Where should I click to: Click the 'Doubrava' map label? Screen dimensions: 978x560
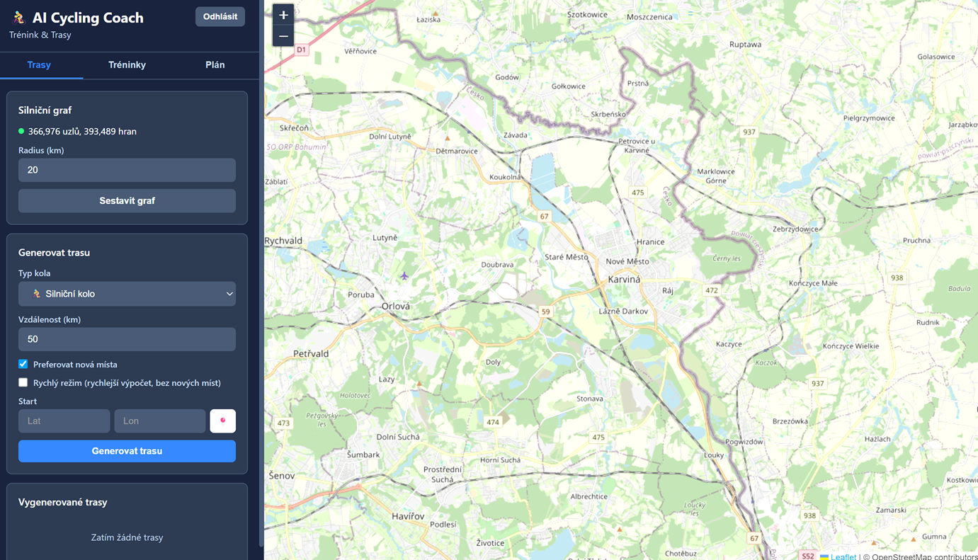(497, 264)
